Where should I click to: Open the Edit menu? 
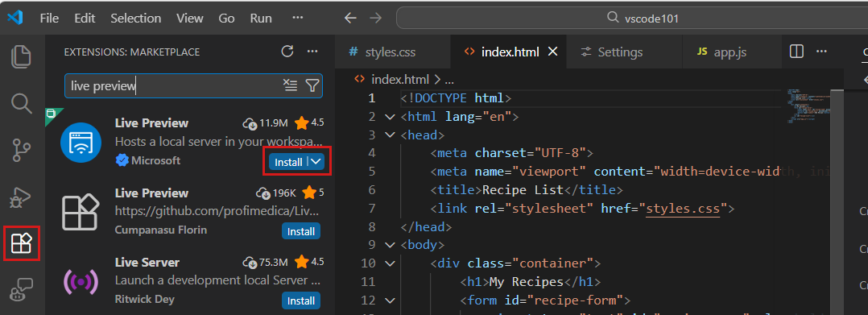85,18
